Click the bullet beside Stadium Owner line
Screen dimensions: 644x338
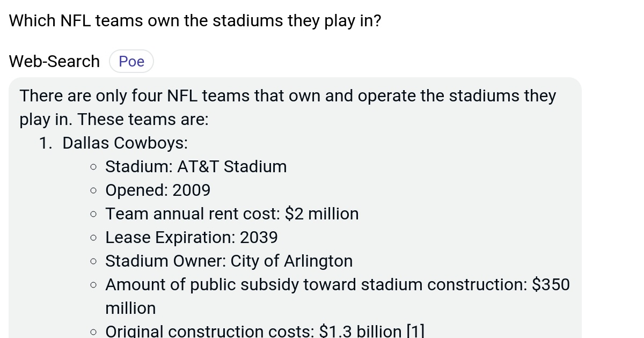93,261
